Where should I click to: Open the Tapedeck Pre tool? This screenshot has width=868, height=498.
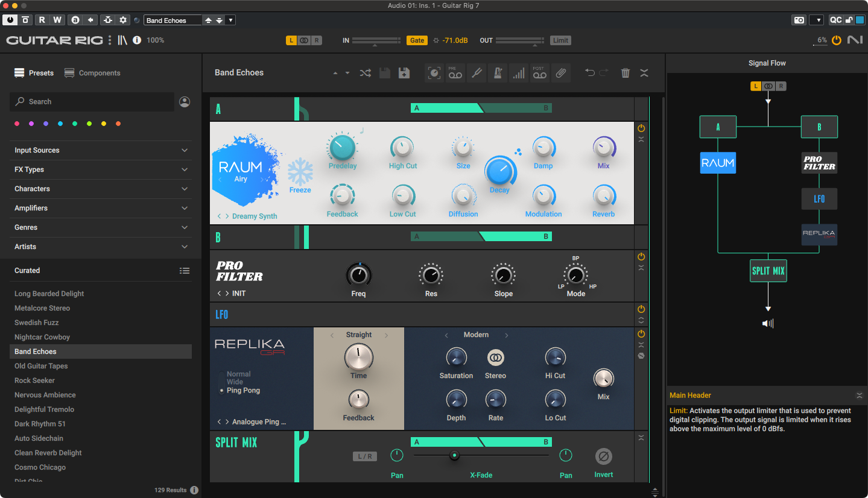455,73
